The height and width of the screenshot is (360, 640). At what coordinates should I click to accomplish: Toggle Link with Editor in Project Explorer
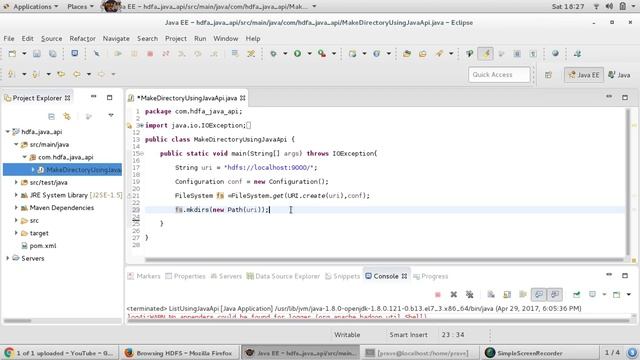[x=67, y=116]
